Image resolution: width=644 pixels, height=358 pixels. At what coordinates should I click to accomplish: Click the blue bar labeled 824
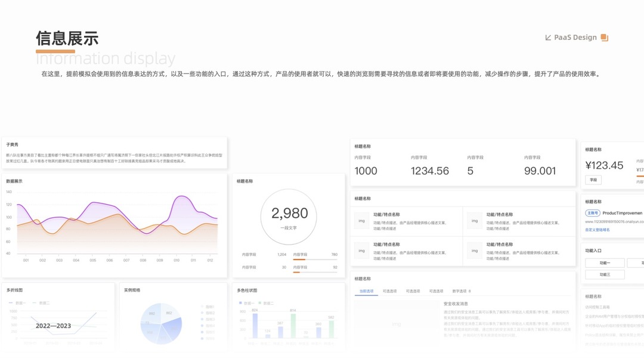[x=255, y=326]
